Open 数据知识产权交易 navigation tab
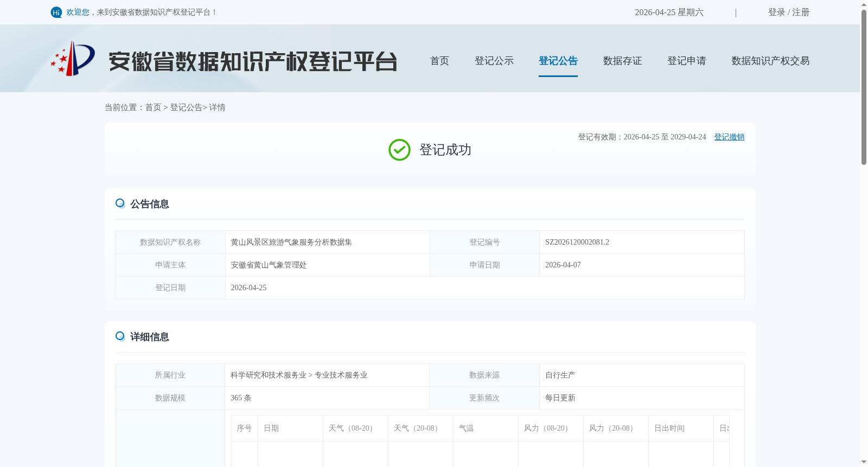The image size is (868, 467). coord(770,61)
